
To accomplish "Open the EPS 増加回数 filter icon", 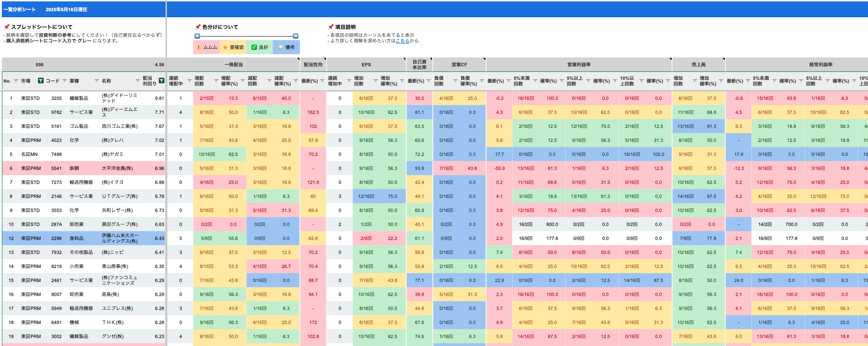I will click(x=375, y=81).
